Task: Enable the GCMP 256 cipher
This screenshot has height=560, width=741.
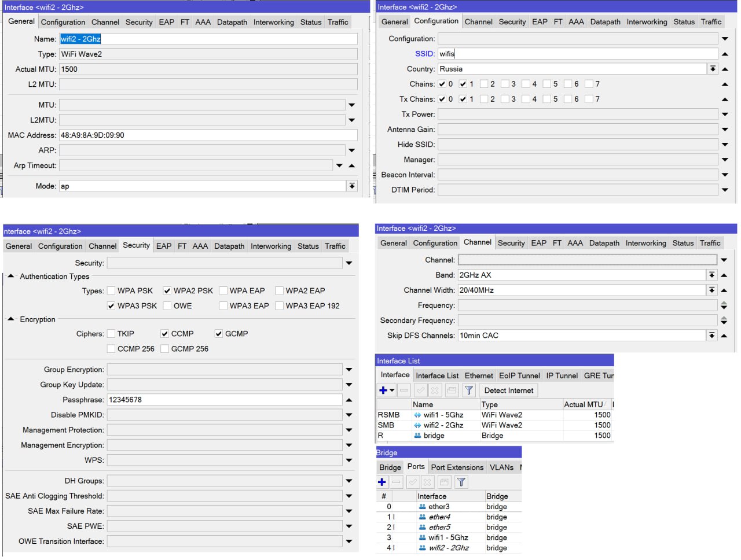Action: click(x=164, y=349)
